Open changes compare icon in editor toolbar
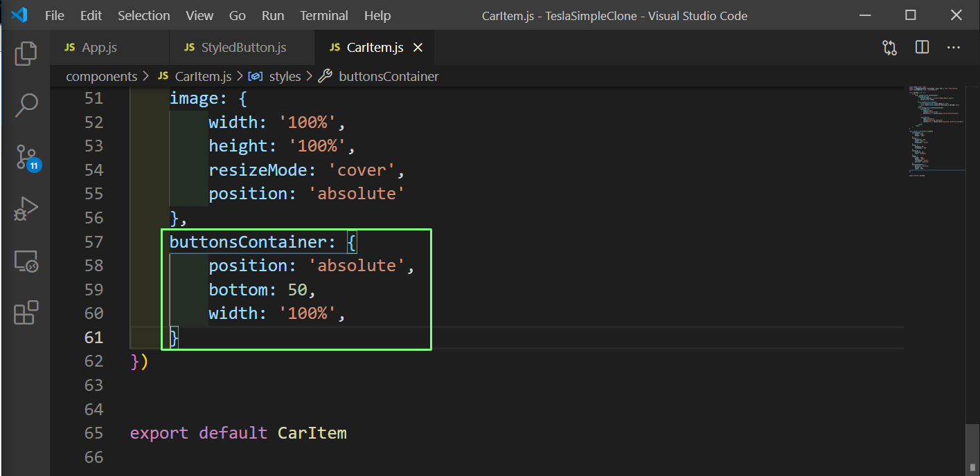Image resolution: width=980 pixels, height=476 pixels. coord(890,47)
